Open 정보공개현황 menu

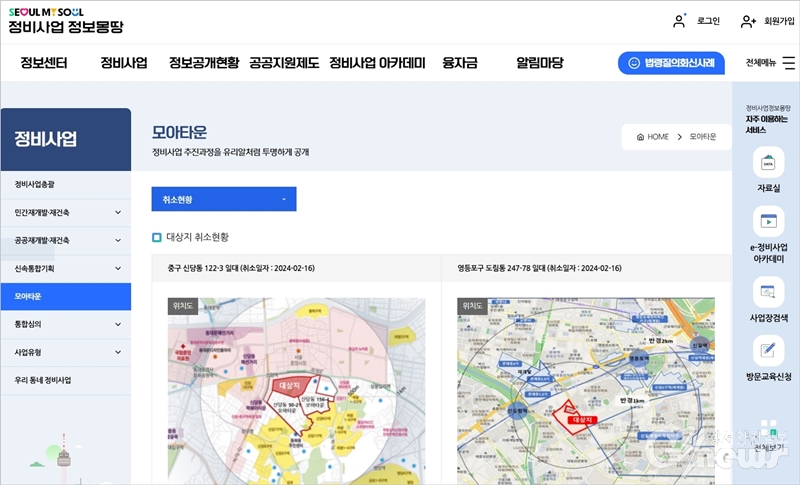point(204,63)
